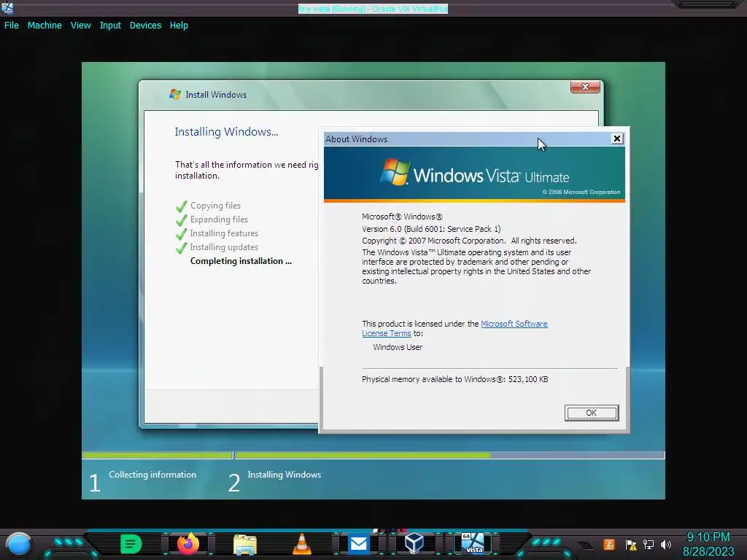
Task: Open the green notes app taskbar icon
Action: tap(131, 544)
